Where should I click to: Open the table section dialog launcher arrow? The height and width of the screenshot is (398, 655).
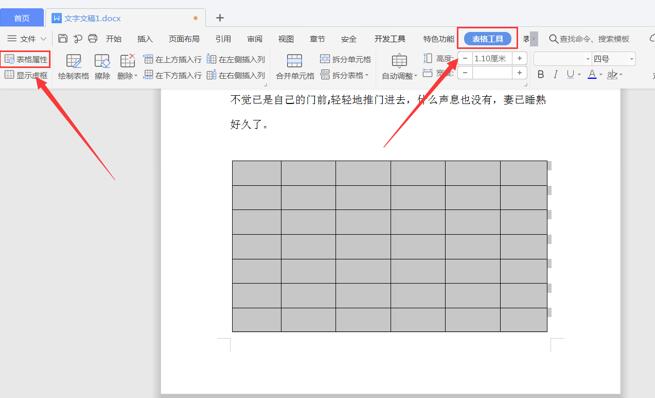click(x=266, y=85)
